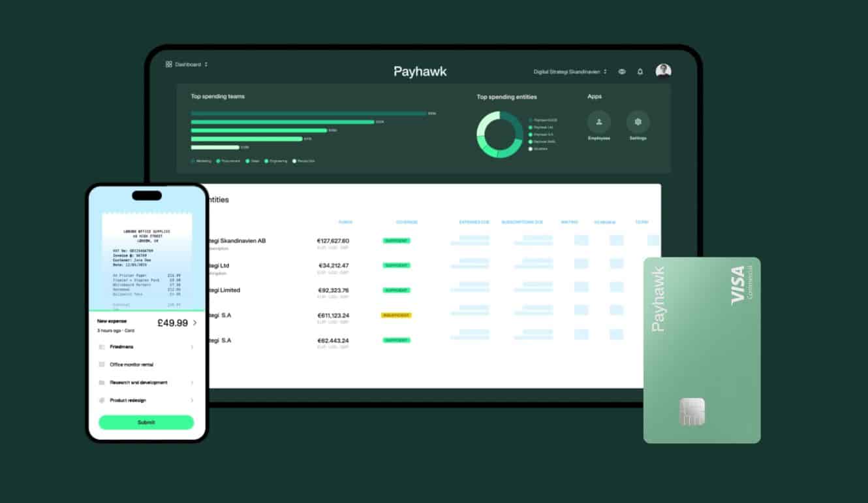Tap the Office monitor rental note field

(x=147, y=365)
